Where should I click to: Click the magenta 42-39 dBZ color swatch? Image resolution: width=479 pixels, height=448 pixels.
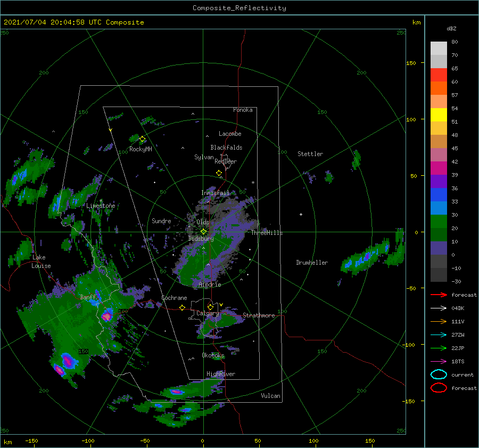[439, 168]
